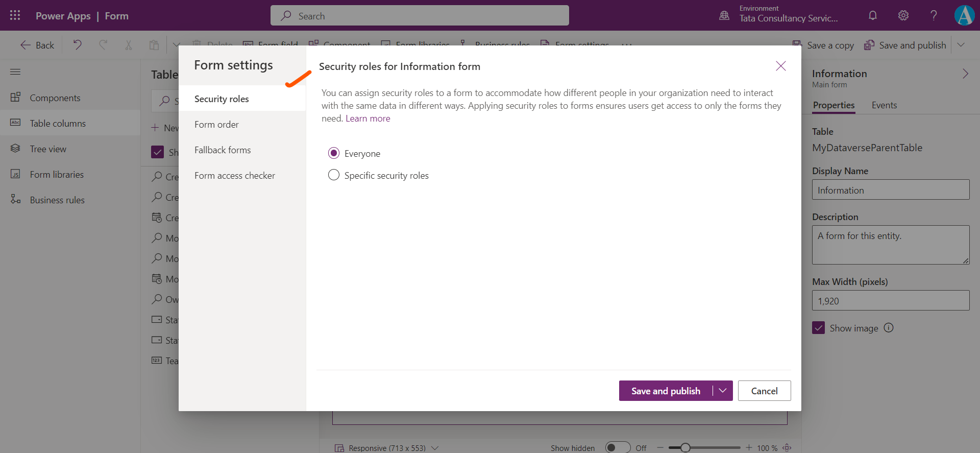Viewport: 980px width, 453px height.
Task: Open the Responsive size dropdown
Action: 435,448
